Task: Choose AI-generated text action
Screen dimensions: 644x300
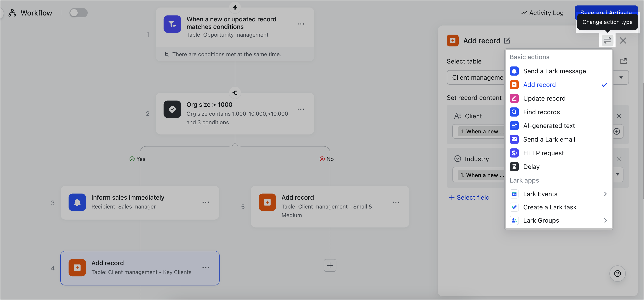Action: (559, 126)
